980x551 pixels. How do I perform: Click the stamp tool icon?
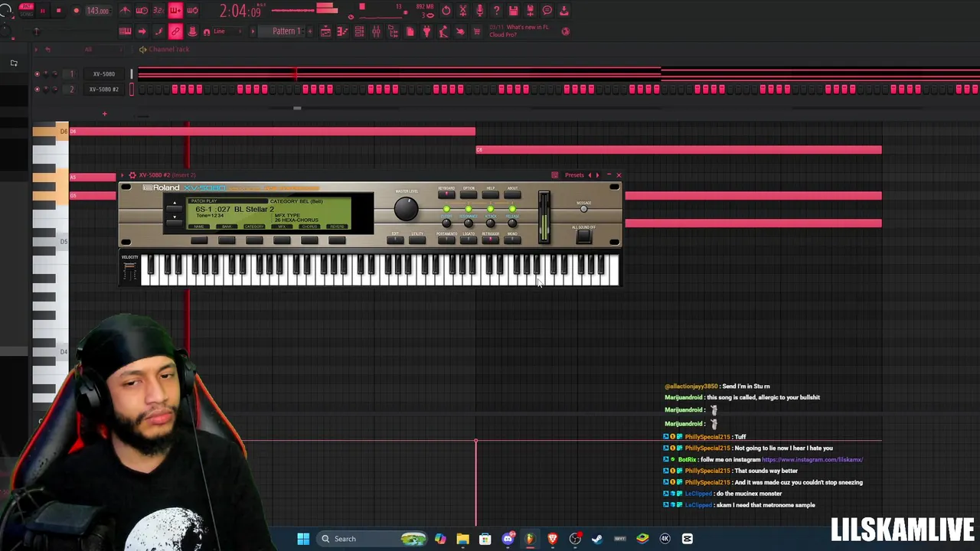click(192, 31)
